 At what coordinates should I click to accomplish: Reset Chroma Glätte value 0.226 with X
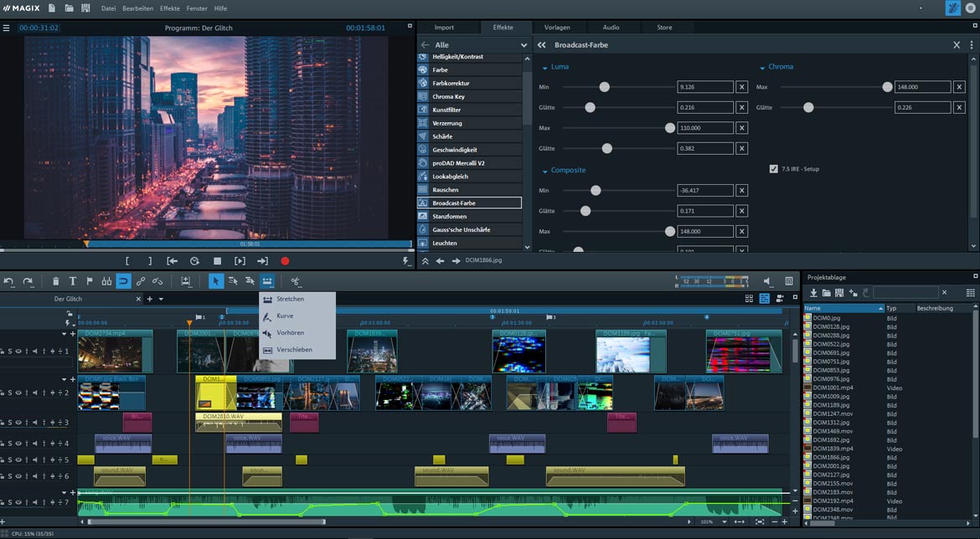959,107
